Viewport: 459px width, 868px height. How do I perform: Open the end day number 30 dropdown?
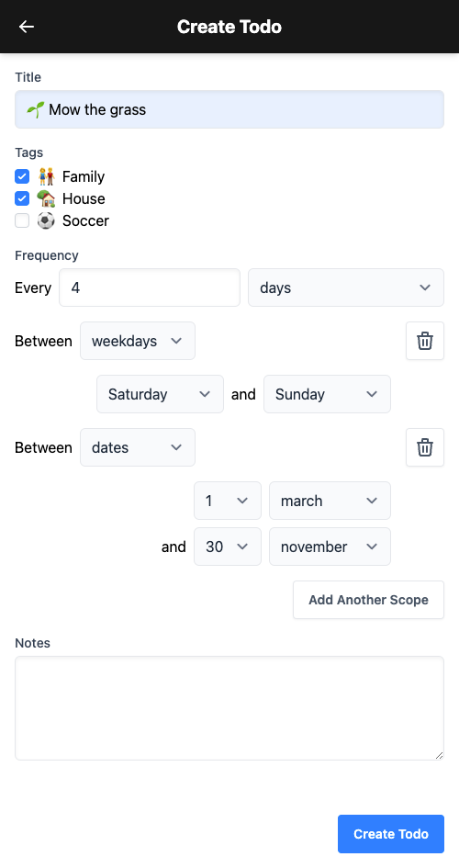pos(228,547)
